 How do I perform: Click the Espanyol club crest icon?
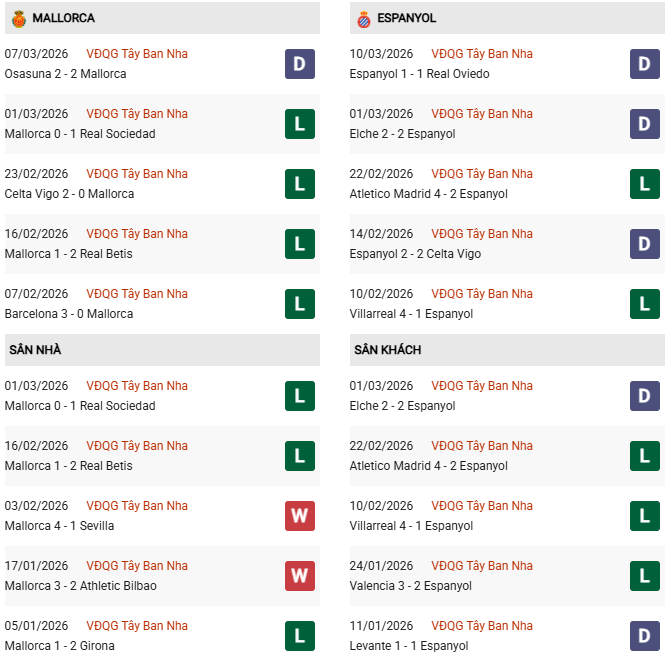363,18
